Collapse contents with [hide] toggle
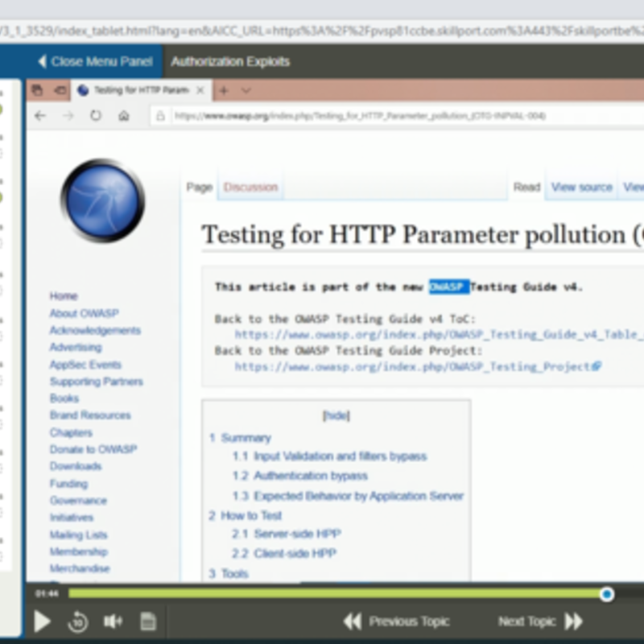644x644 pixels. 336,415
